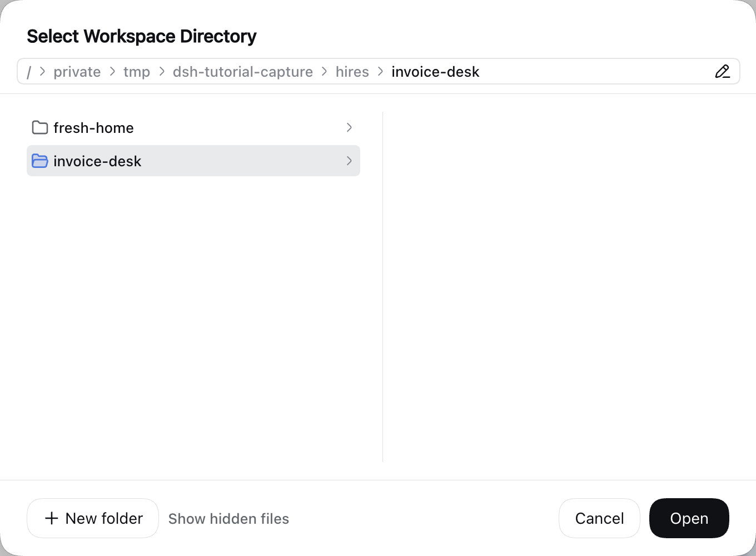Navigate to dsh-tutorial-capture in breadcrumb

[243, 72]
